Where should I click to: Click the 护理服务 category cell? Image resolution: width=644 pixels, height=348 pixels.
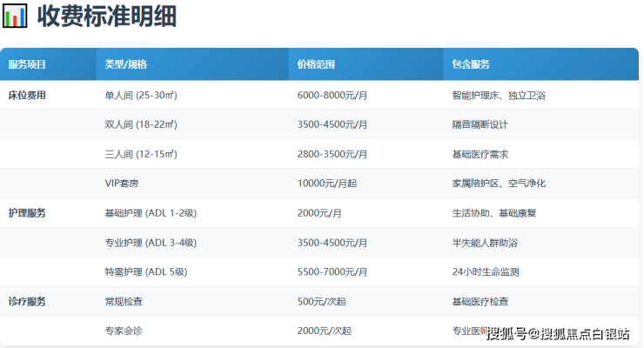click(27, 213)
